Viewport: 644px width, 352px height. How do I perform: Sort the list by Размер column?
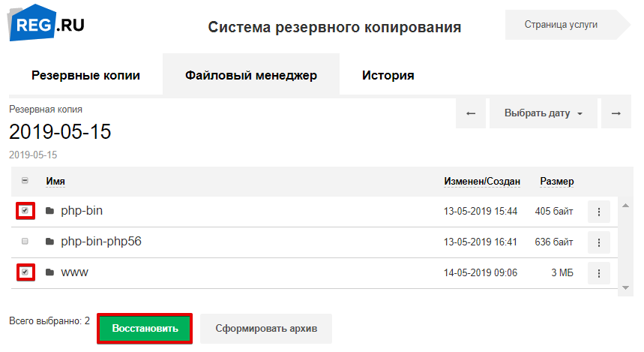pos(556,182)
